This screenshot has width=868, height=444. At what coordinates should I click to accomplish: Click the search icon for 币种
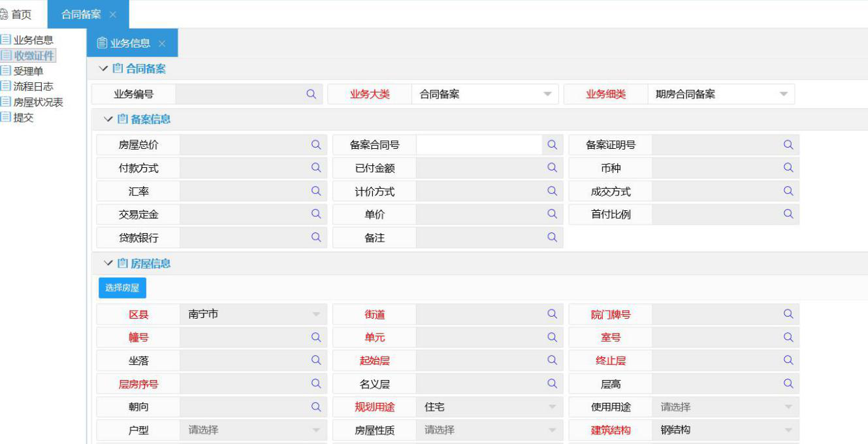788,168
